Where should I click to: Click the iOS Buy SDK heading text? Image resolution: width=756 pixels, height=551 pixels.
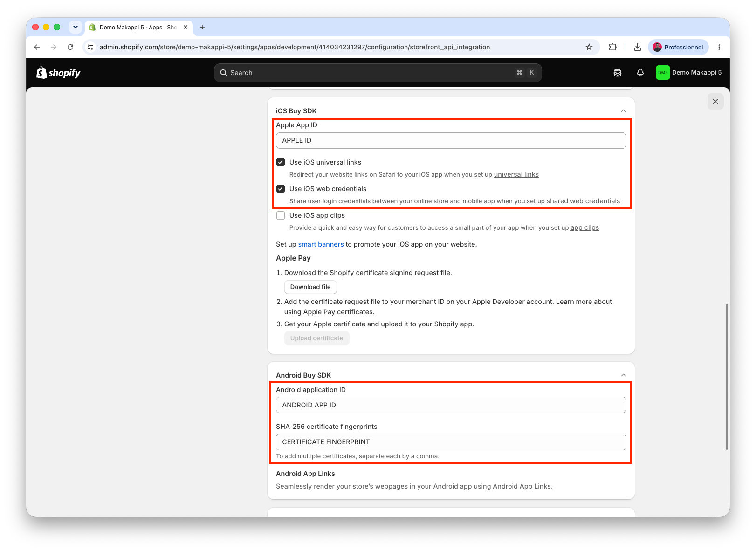pos(296,111)
